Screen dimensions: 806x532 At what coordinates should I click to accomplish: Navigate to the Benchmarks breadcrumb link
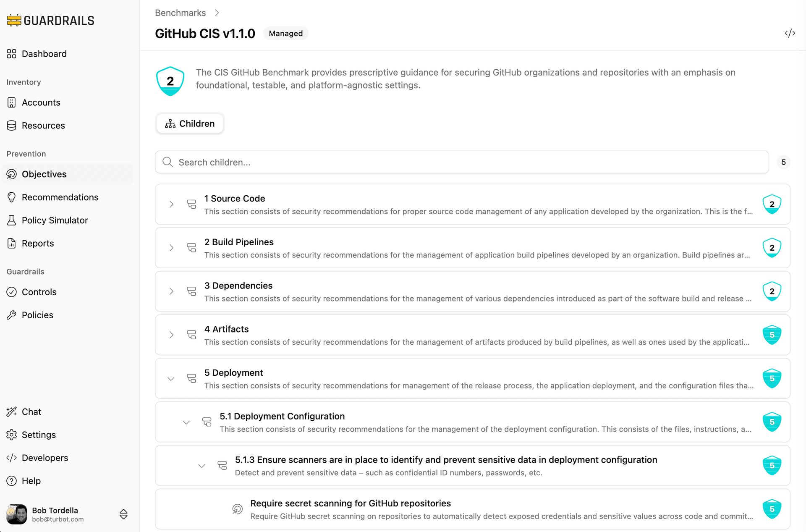181,13
